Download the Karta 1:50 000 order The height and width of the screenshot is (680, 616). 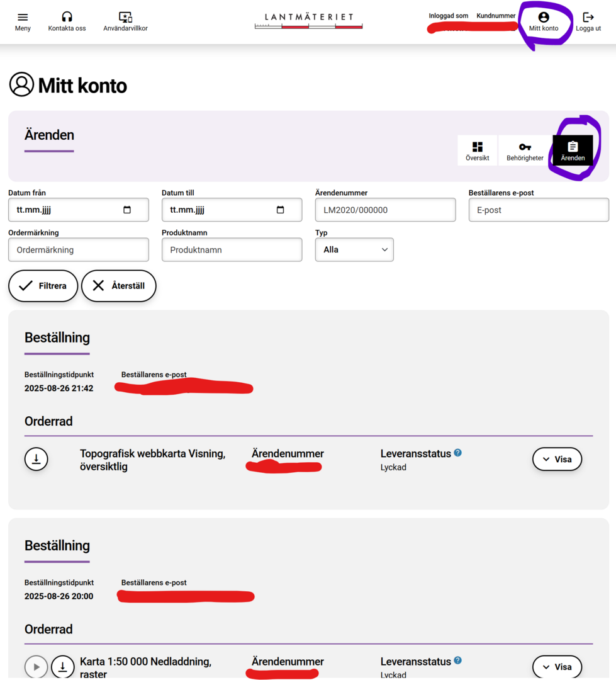click(x=62, y=667)
